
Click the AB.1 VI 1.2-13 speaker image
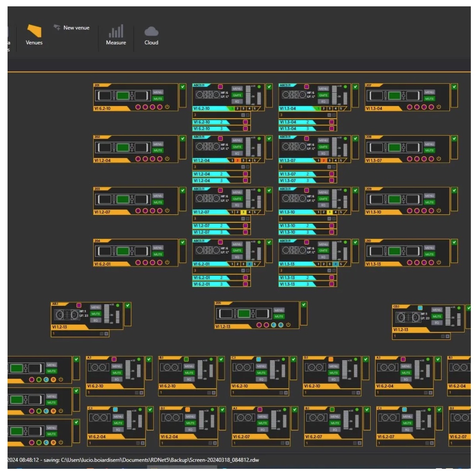click(66, 315)
